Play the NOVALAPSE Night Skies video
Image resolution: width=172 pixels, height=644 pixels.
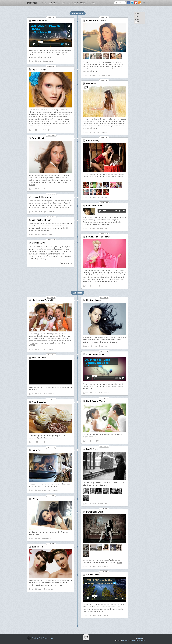[x=88, y=598]
